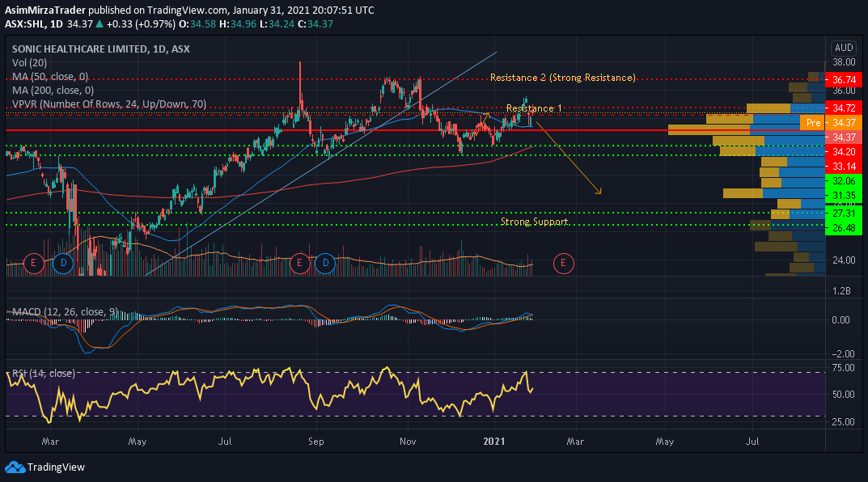Click the 32.06 green price label
This screenshot has width=868, height=482.
(x=844, y=181)
